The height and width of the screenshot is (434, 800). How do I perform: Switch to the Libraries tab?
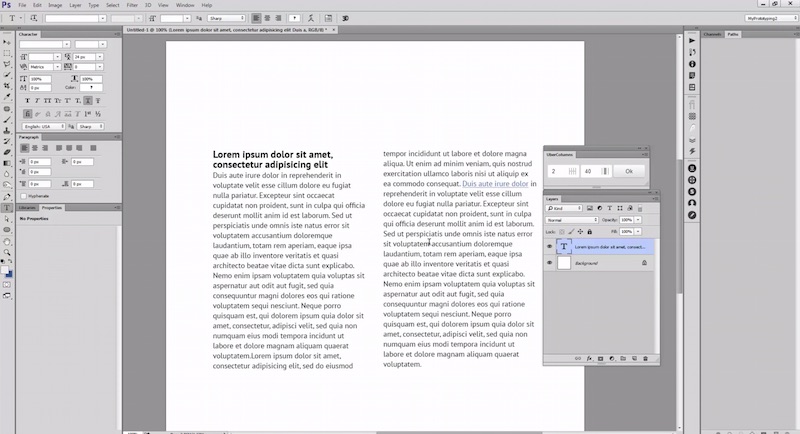point(28,208)
